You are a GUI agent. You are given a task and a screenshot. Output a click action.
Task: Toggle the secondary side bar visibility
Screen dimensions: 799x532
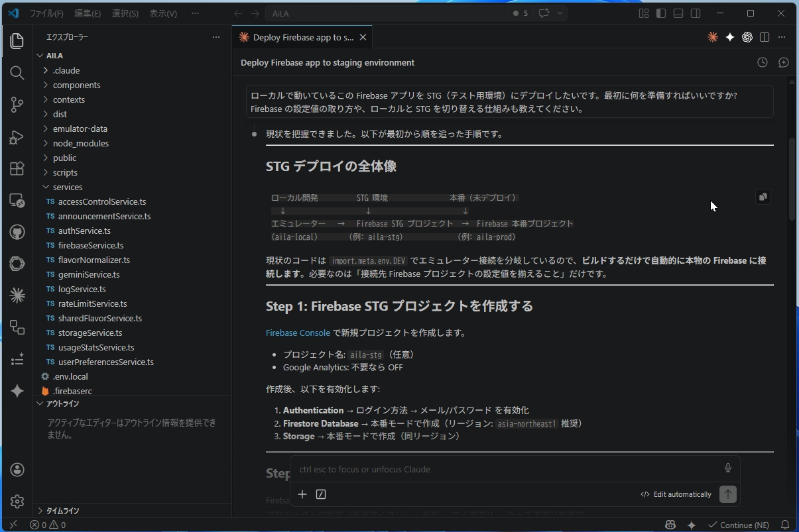[x=696, y=13]
